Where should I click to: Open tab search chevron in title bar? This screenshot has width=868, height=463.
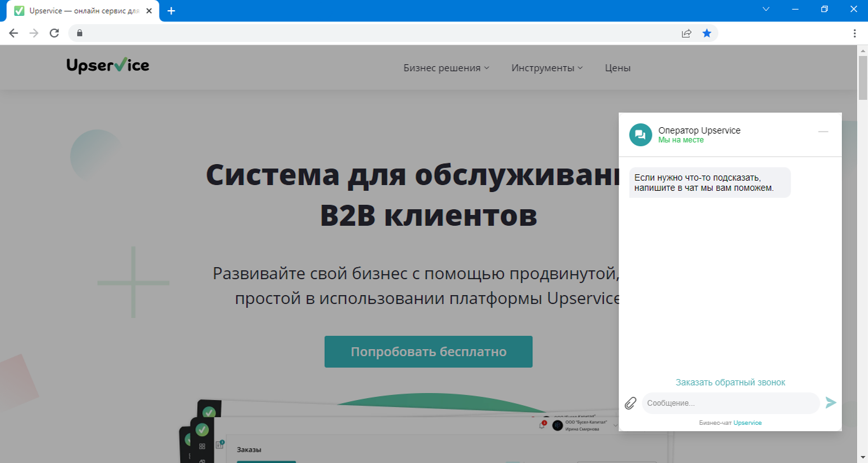(766, 9)
